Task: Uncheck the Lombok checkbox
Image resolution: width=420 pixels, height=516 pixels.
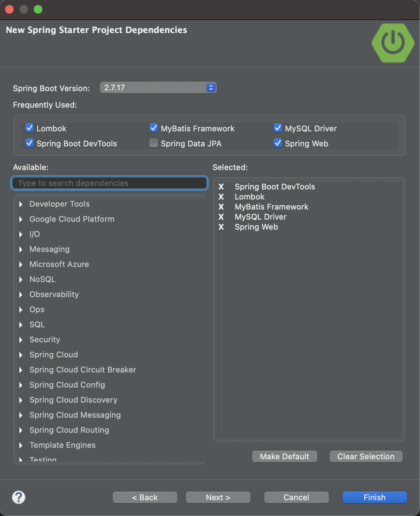Action: pyautogui.click(x=29, y=128)
